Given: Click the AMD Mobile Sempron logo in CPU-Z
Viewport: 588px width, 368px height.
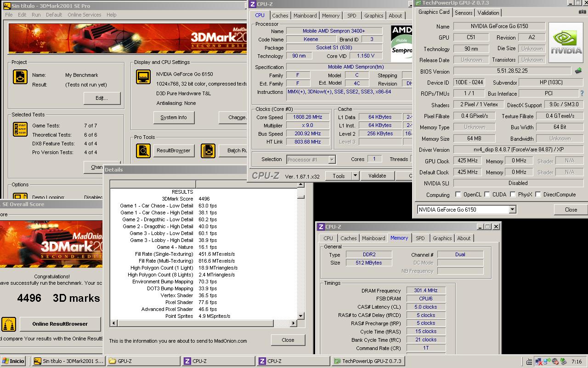Looking at the screenshot, I should (x=401, y=44).
